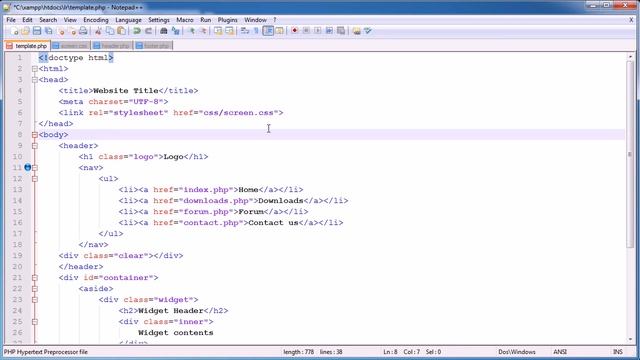This screenshot has height=360, width=640.
Task: Collapse the aside fold on line 22
Action: pos(35,289)
